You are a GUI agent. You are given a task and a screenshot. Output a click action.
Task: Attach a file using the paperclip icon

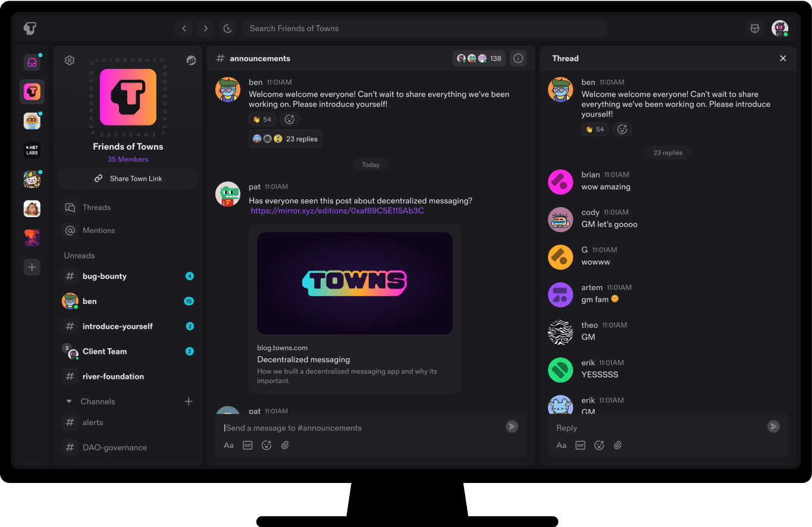(285, 445)
